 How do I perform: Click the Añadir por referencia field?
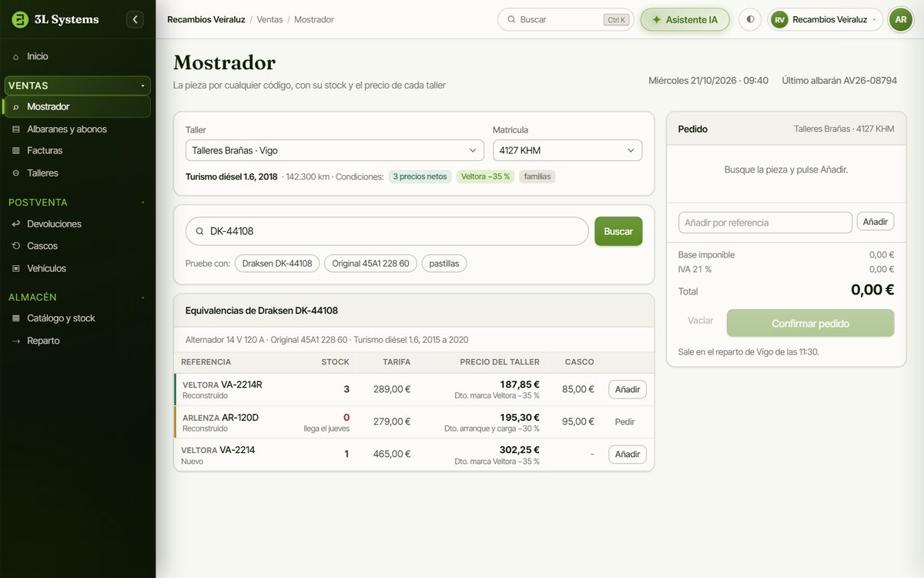(765, 222)
